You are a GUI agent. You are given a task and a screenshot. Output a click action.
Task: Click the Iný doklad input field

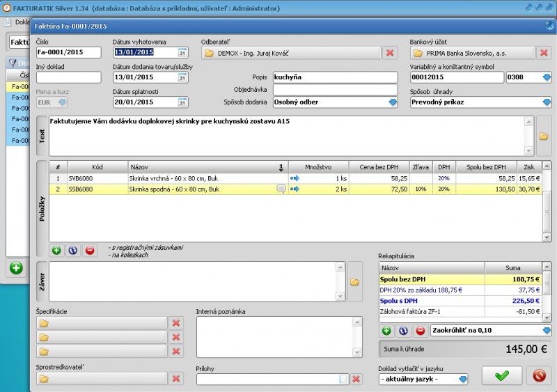(68, 77)
